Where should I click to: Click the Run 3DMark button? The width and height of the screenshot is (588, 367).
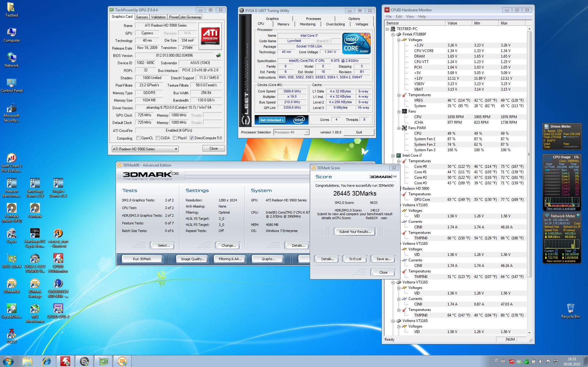tap(142, 259)
